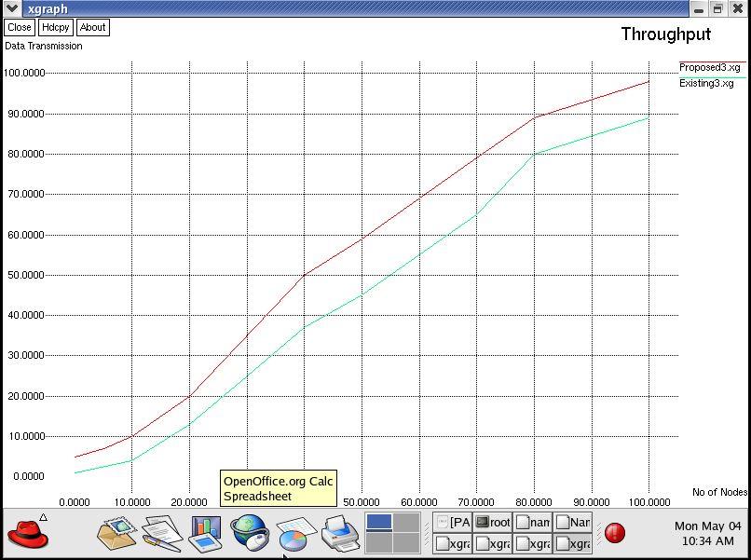The height and width of the screenshot is (560, 751).
Task: Switch to the top-right workspace
Action: coord(406,523)
